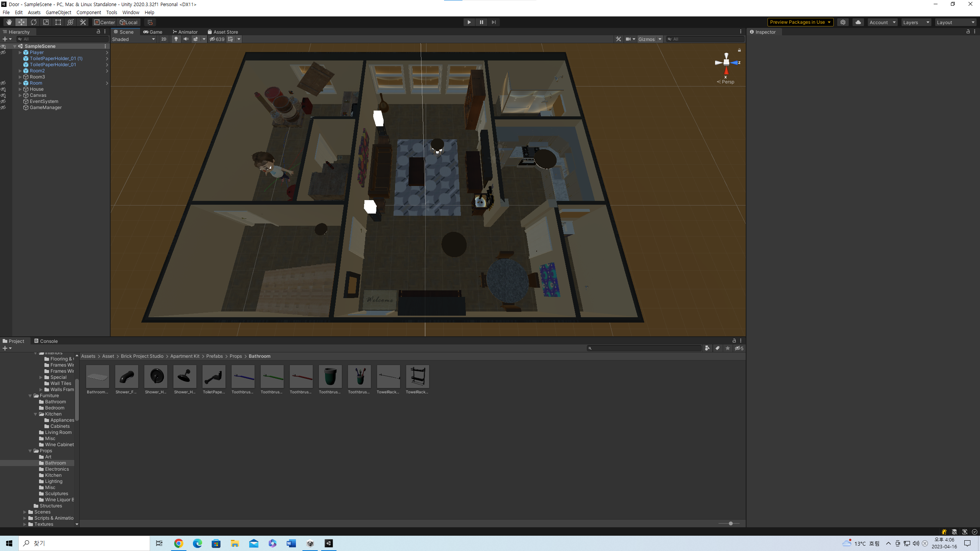The width and height of the screenshot is (980, 551).
Task: Switch to the Console tab
Action: pyautogui.click(x=46, y=341)
